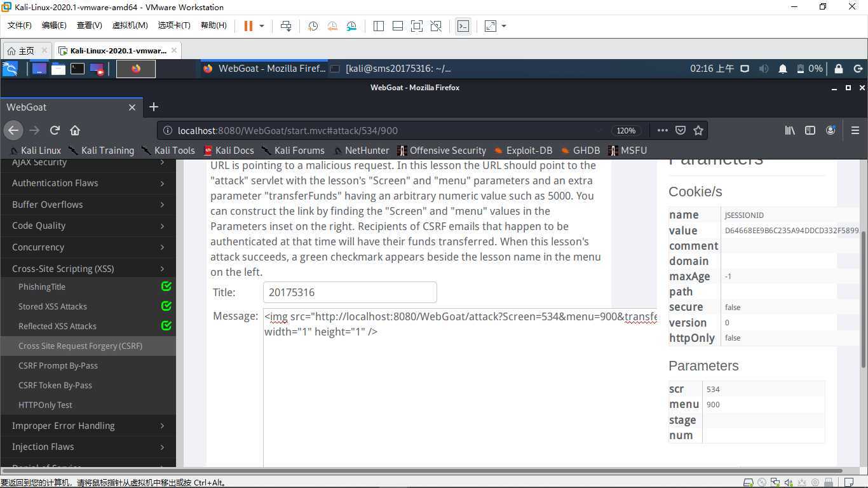868x488 pixels.
Task: Click the 120% zoom level indicator
Action: [626, 130]
